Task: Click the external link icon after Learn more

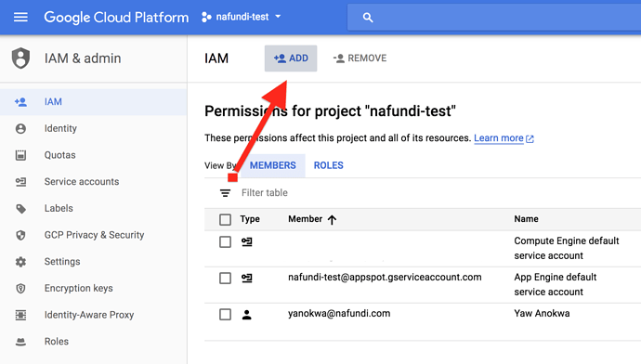Action: click(530, 139)
